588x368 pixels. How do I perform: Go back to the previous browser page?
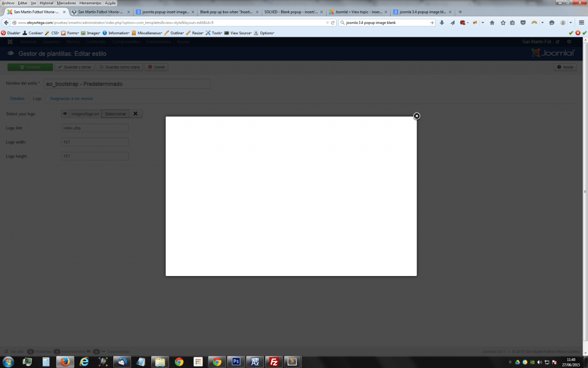click(x=6, y=22)
